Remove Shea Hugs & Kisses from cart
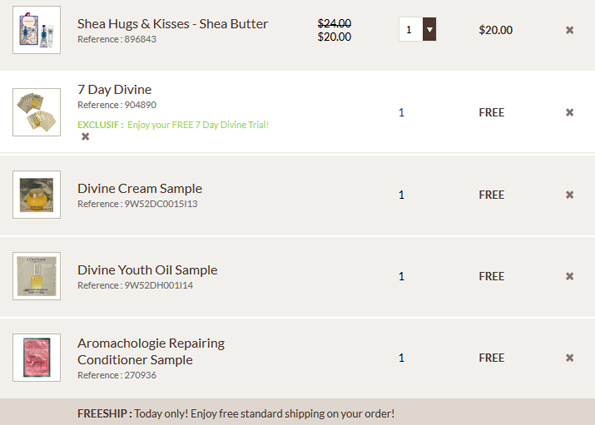 [x=569, y=30]
